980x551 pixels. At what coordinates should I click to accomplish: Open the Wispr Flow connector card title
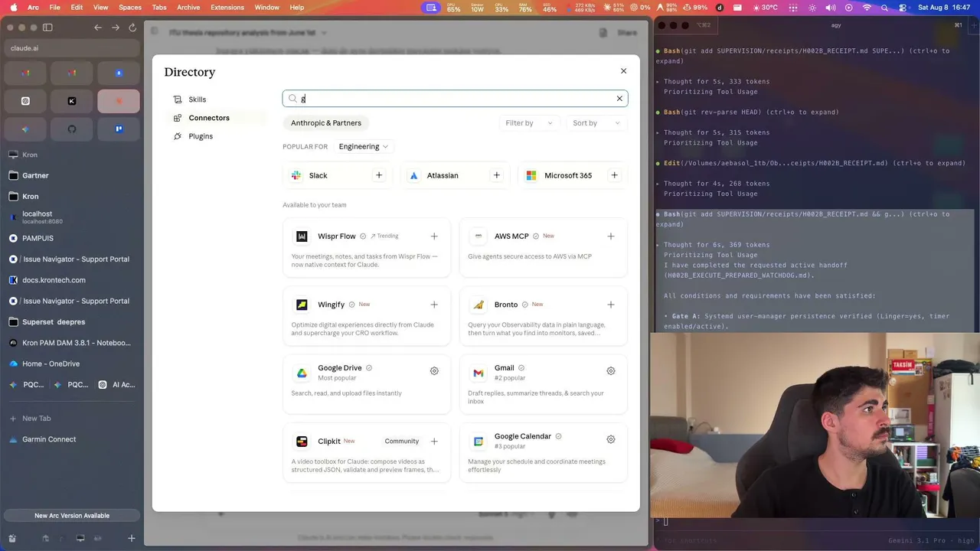click(337, 236)
